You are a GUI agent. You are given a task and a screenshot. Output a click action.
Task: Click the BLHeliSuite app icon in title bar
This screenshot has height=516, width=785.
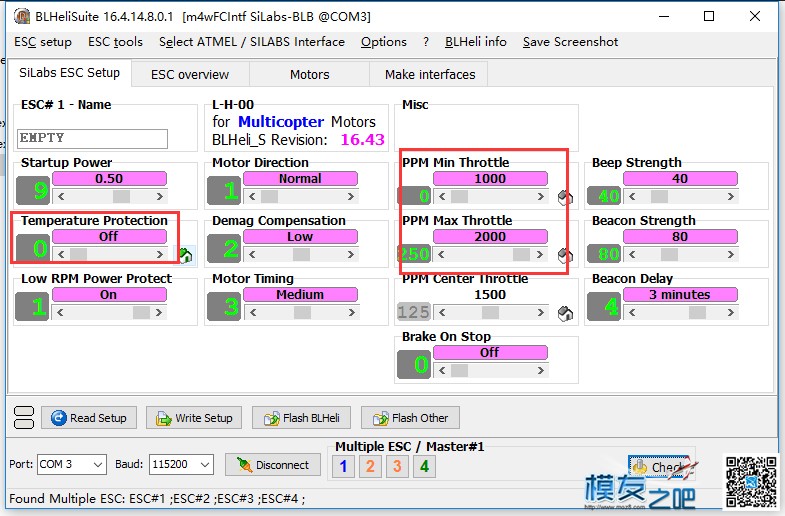[22, 17]
